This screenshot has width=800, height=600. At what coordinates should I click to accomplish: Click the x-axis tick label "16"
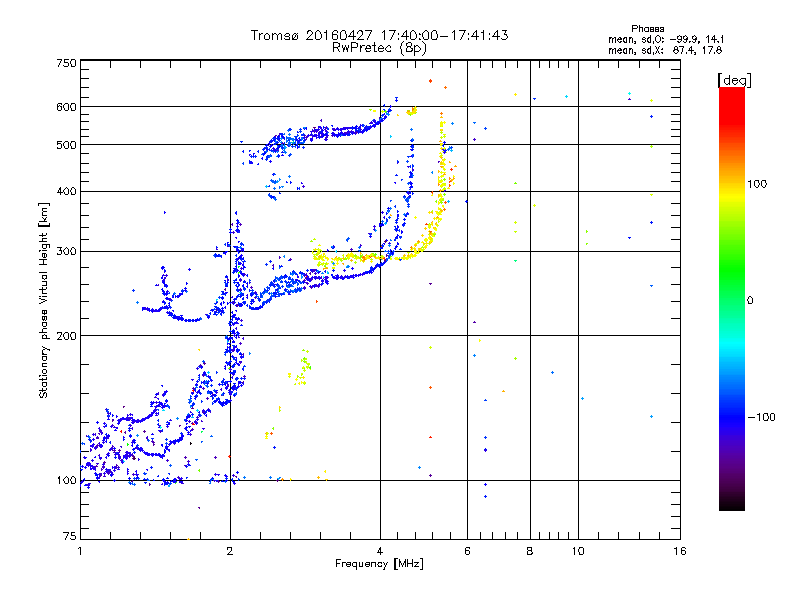click(x=680, y=551)
